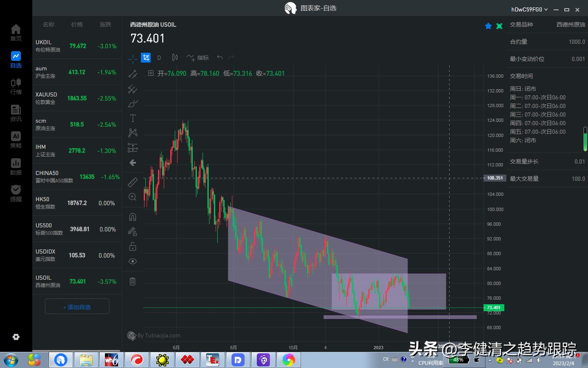Go to the 首页 home section
Viewport: 588px width, 368px height.
tap(16, 32)
